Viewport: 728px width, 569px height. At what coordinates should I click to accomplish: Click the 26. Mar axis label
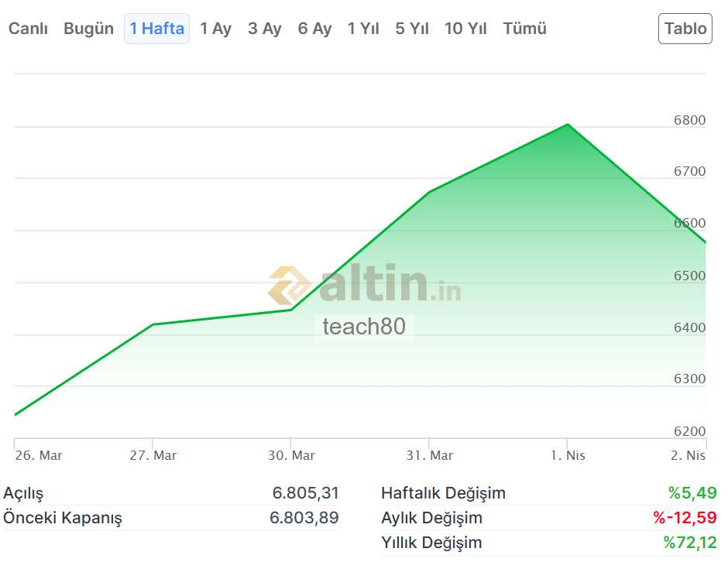[39, 455]
